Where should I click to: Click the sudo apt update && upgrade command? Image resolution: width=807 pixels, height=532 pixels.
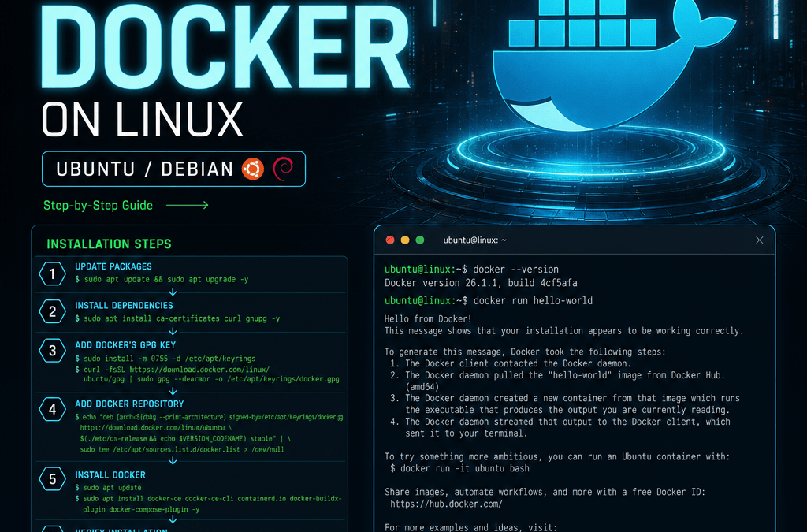162,279
